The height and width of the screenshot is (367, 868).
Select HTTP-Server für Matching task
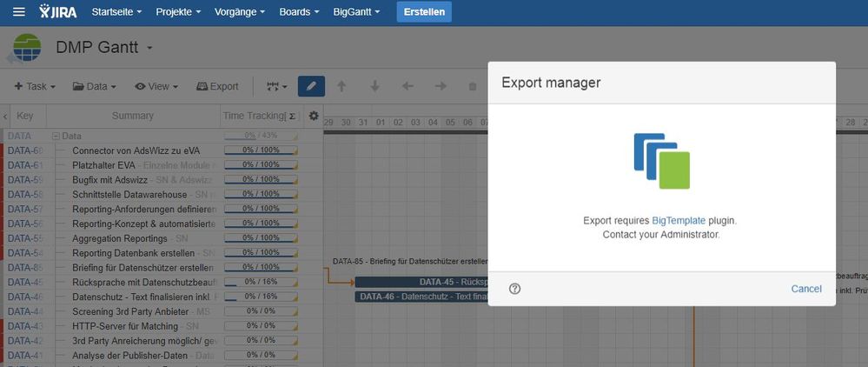coord(125,326)
